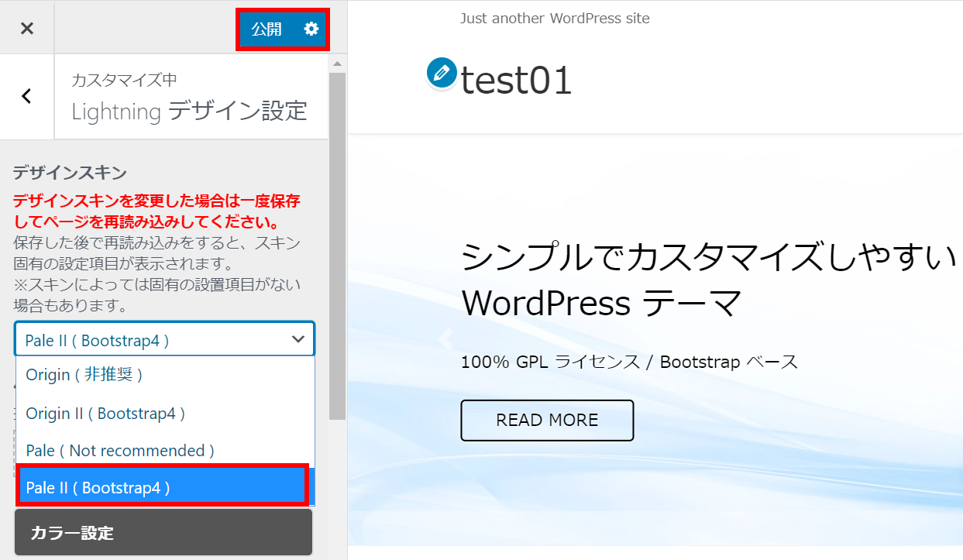Screen dimensions: 963x560
Task: Click the test01 site title in the preview
Action: (515, 80)
